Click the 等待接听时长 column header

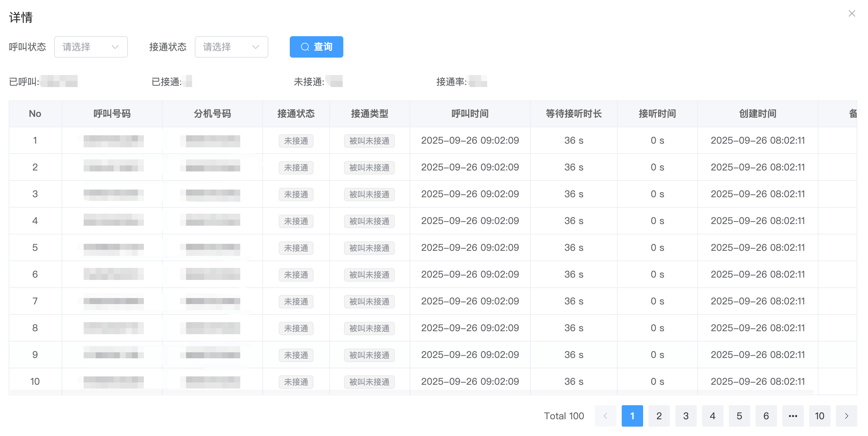(x=574, y=114)
